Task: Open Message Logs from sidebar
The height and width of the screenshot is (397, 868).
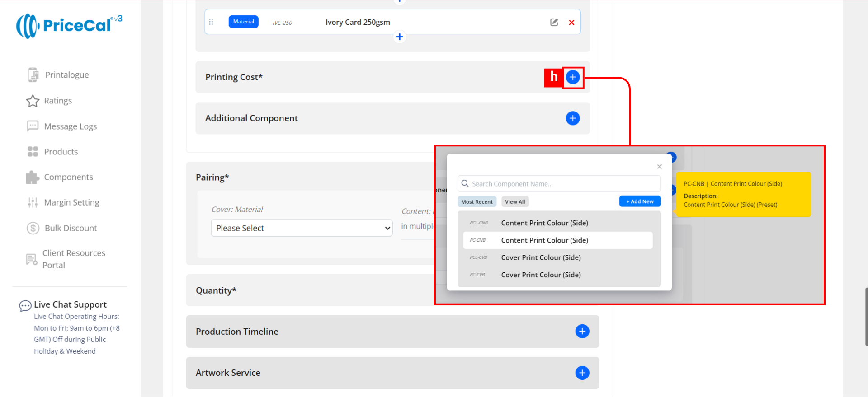Action: pyautogui.click(x=70, y=126)
